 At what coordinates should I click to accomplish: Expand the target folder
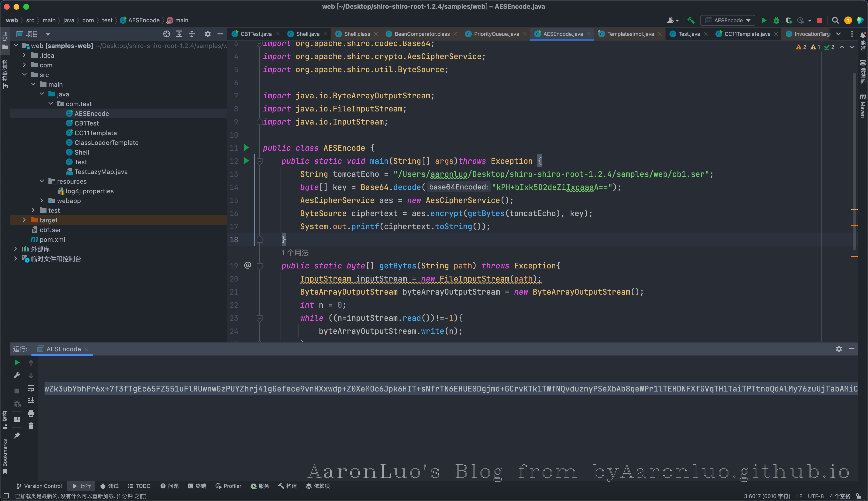[24, 219]
